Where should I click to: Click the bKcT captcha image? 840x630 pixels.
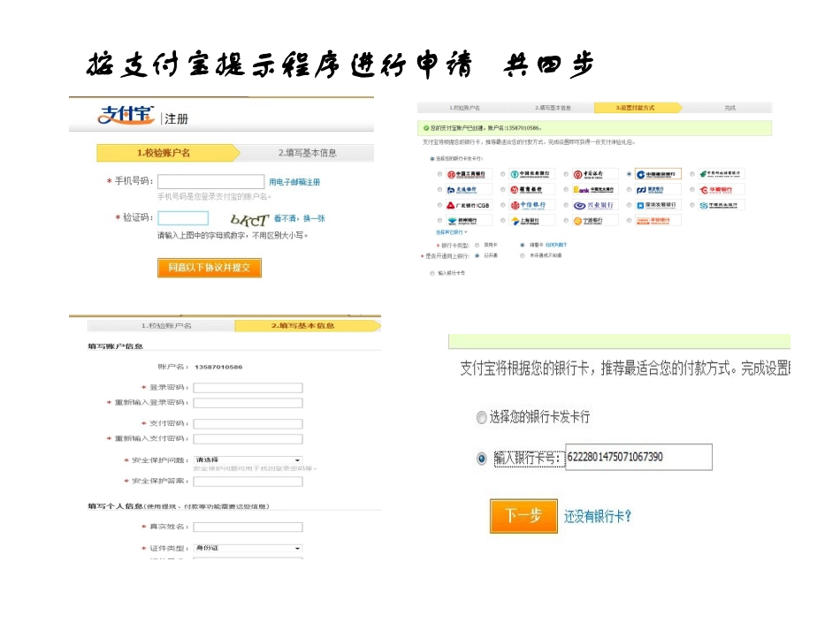[249, 219]
